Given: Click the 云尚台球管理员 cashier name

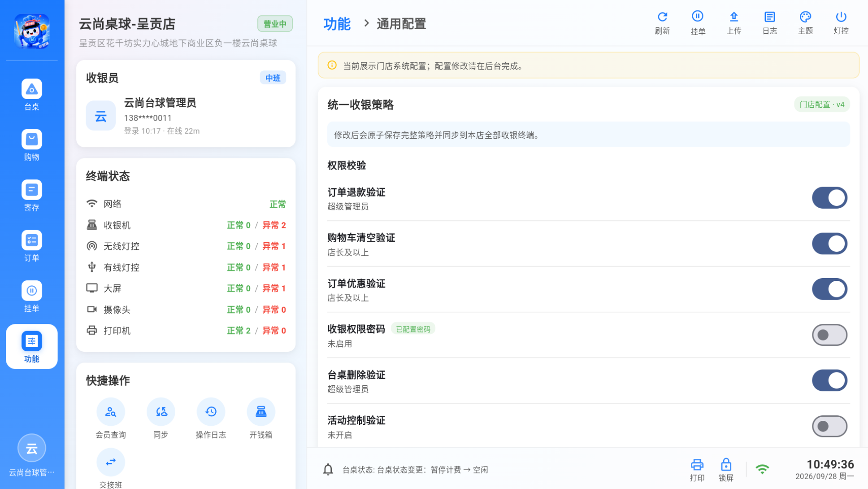Looking at the screenshot, I should [x=160, y=103].
